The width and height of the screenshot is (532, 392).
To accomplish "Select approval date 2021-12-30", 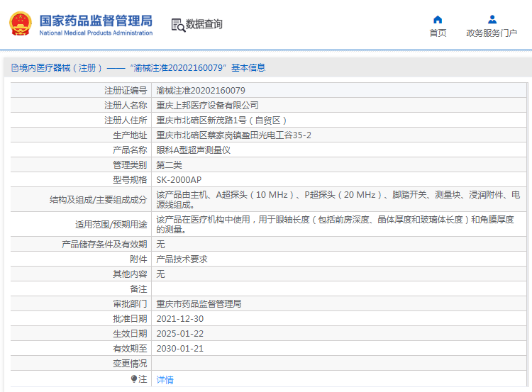I will [x=180, y=319].
